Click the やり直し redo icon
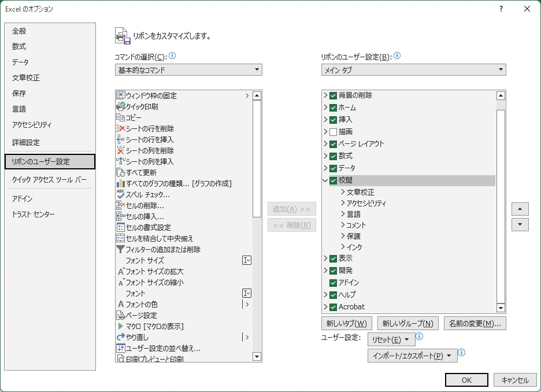 [x=120, y=337]
